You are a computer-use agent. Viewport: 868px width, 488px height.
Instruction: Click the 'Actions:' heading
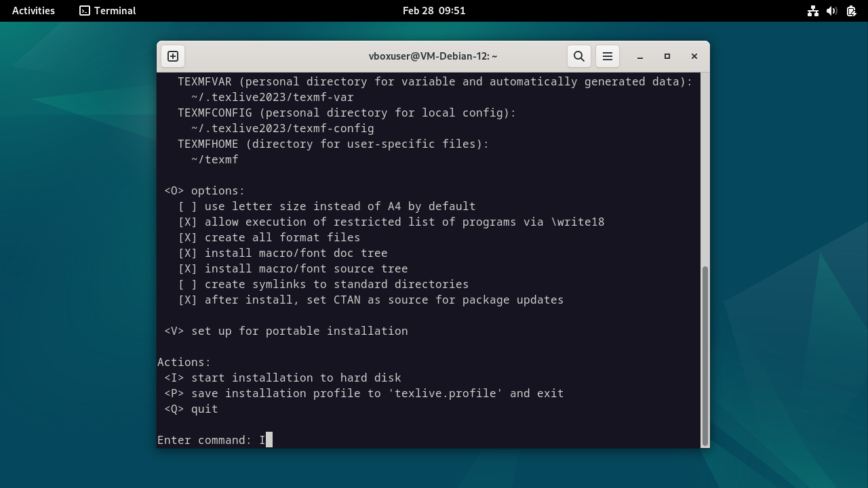(x=184, y=362)
